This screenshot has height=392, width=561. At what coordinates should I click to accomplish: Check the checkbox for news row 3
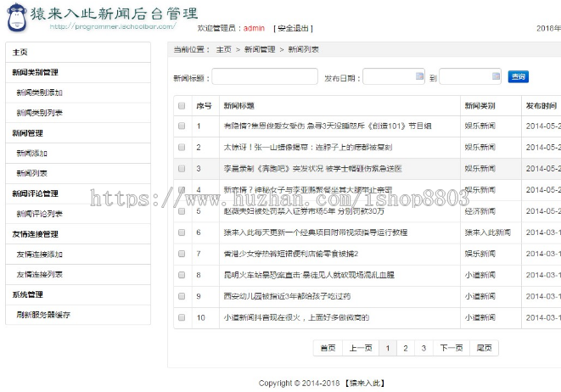[x=182, y=169]
